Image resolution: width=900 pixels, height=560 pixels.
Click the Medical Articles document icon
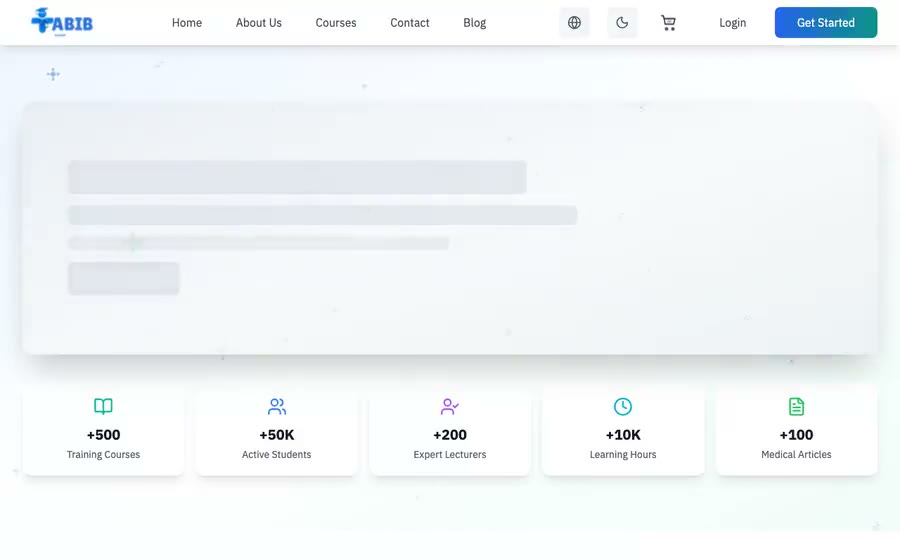click(x=796, y=406)
